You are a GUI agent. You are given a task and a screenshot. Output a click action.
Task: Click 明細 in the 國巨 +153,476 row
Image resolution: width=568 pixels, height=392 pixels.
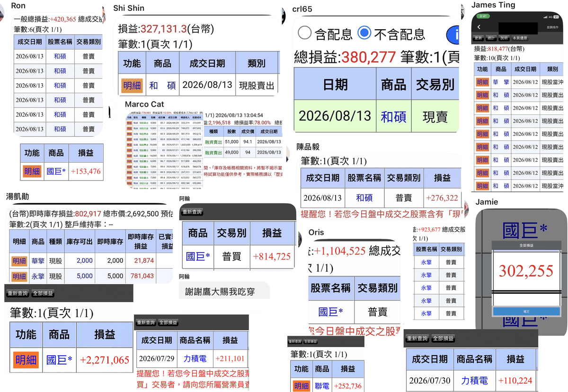32,171
